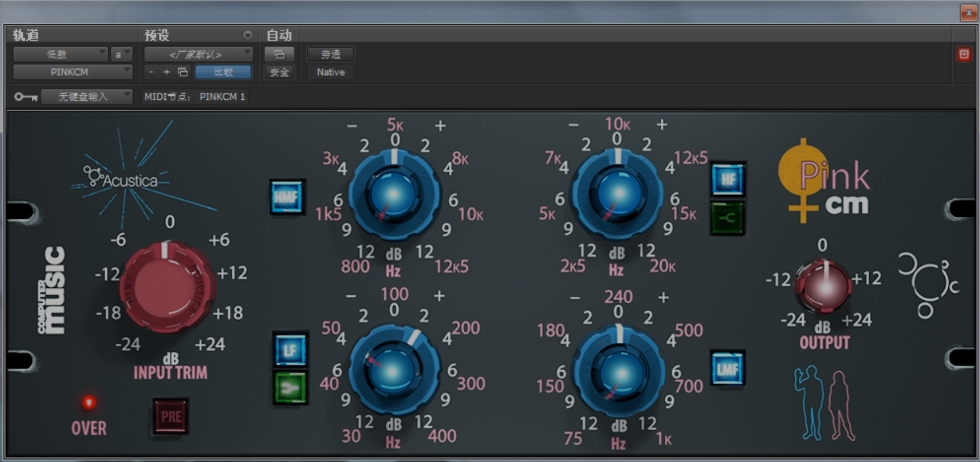Click the plus next preset button
The image size is (980, 462).
(166, 72)
